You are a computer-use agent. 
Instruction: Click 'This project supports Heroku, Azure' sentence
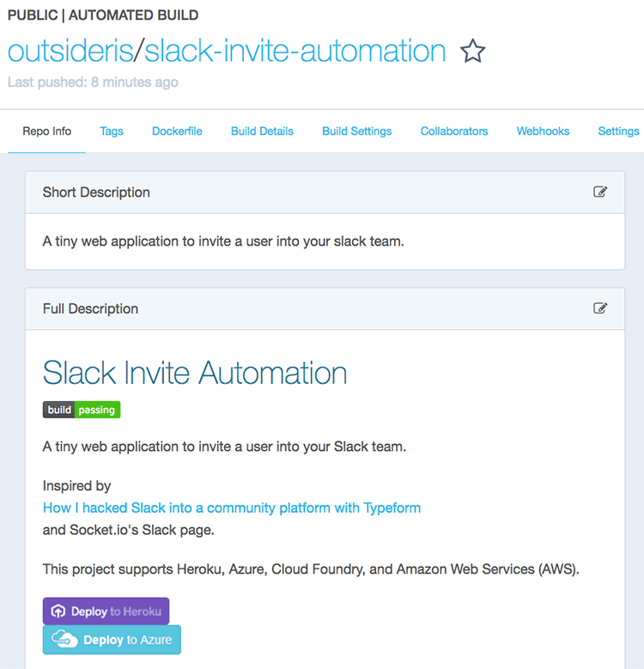pos(311,569)
